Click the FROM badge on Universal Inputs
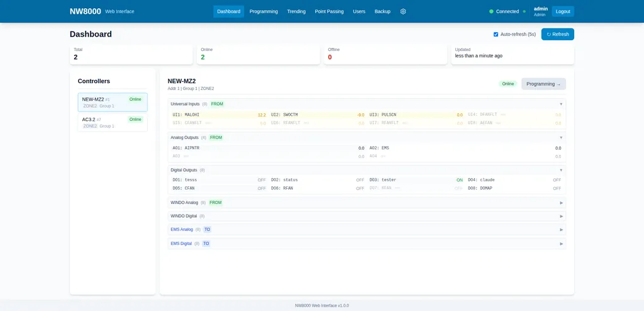This screenshot has width=644, height=311. [x=217, y=104]
